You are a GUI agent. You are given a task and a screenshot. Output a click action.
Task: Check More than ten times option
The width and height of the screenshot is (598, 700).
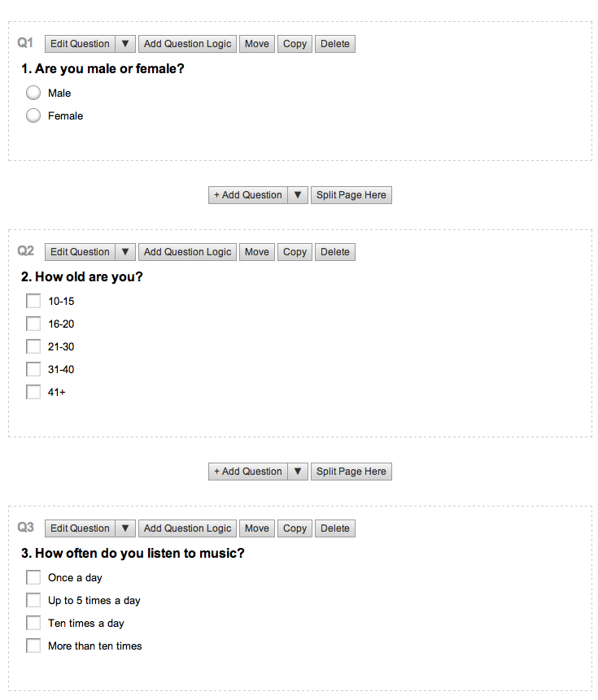coord(33,646)
